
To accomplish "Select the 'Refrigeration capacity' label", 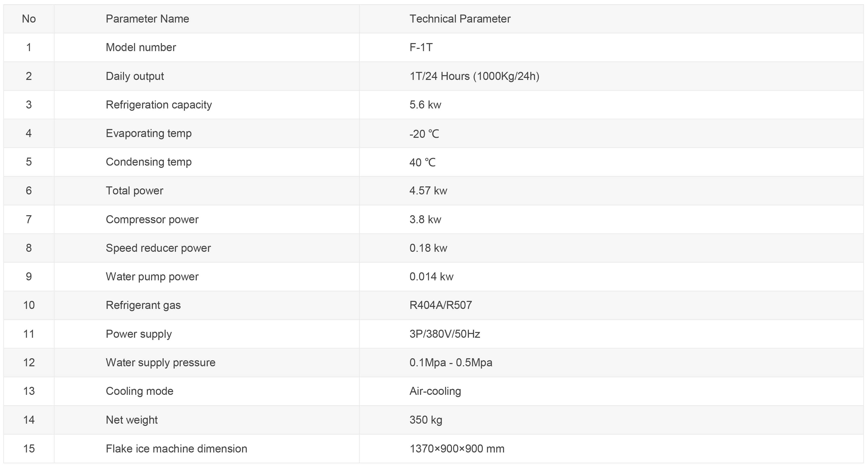I will pos(159,105).
